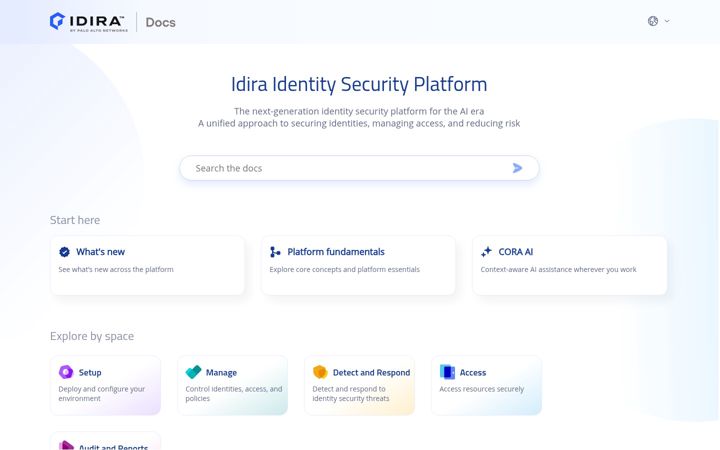
Task: Click the Platform fundamentals branch icon
Action: [x=275, y=252]
